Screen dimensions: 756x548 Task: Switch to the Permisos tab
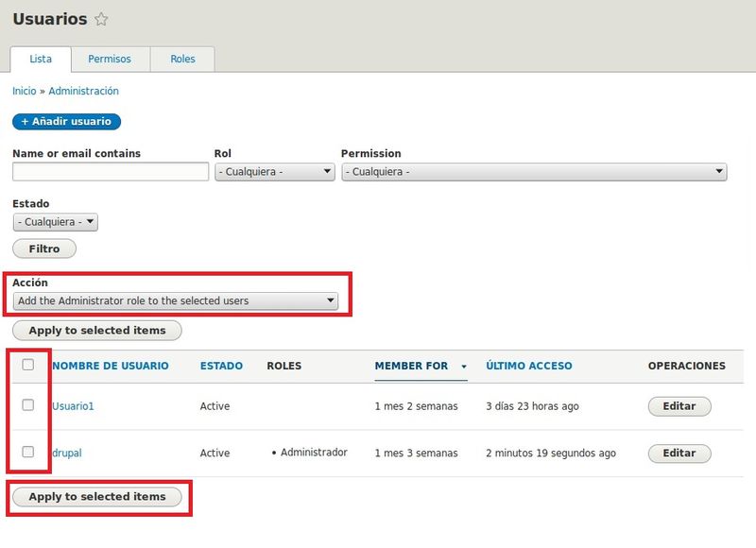pyautogui.click(x=110, y=59)
